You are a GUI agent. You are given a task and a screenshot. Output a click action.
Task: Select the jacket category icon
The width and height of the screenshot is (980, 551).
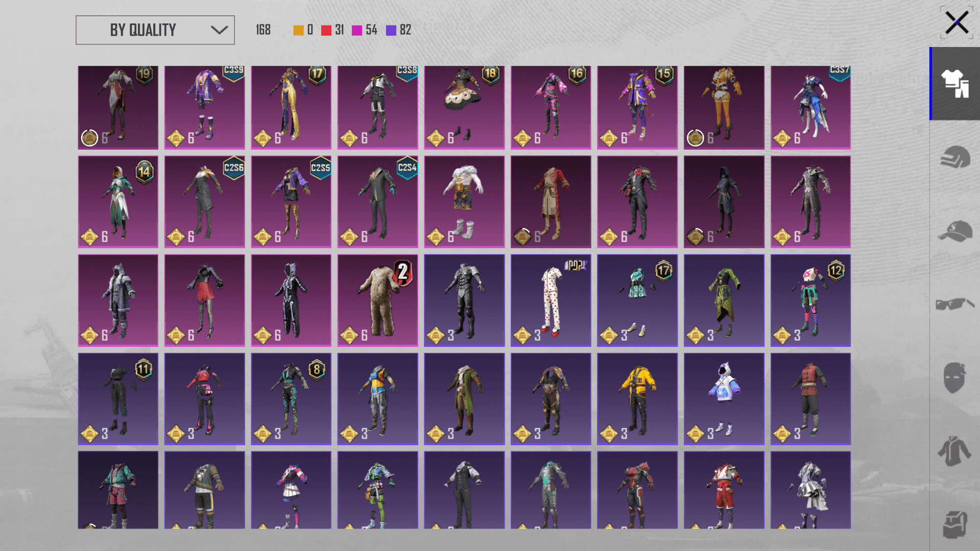954,451
